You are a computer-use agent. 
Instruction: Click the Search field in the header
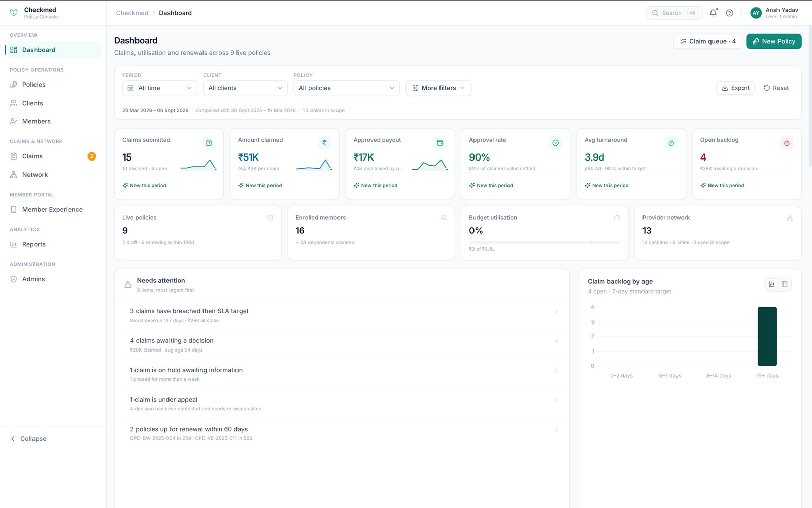(x=674, y=13)
